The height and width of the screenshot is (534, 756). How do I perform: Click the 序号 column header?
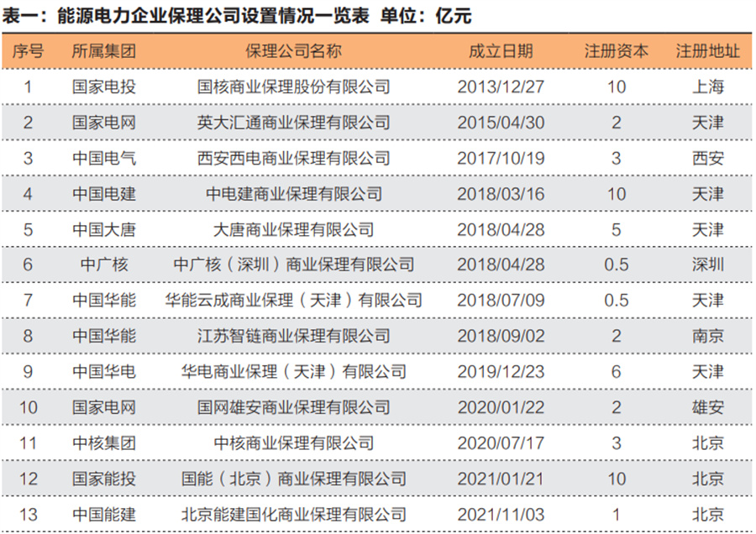28,51
